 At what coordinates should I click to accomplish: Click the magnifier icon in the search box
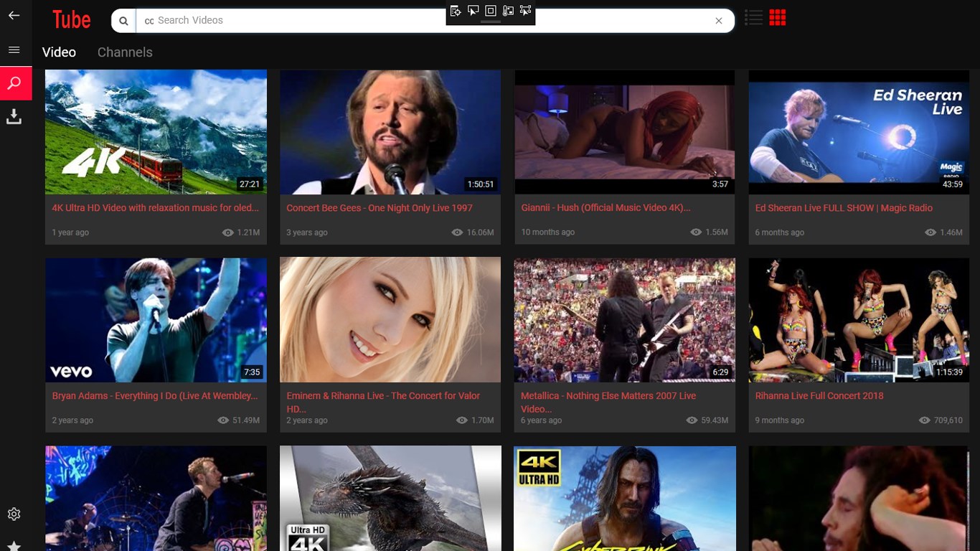tap(123, 21)
